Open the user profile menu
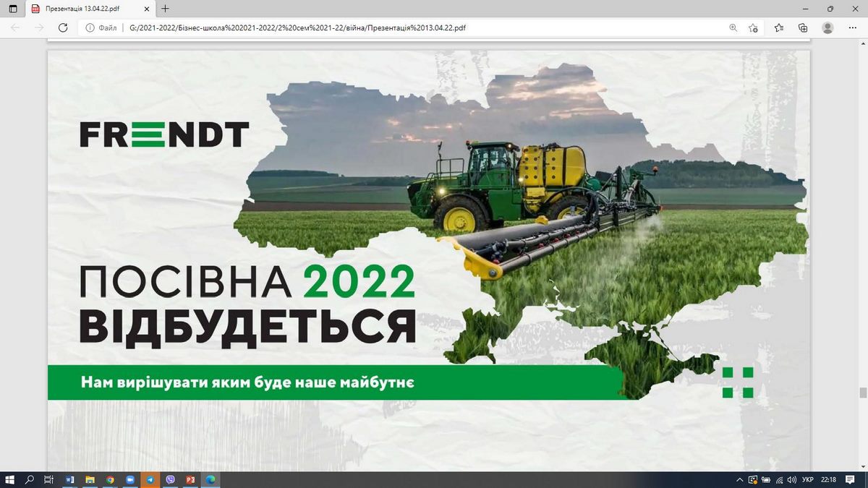Image resolution: width=868 pixels, height=488 pixels. pyautogui.click(x=827, y=27)
